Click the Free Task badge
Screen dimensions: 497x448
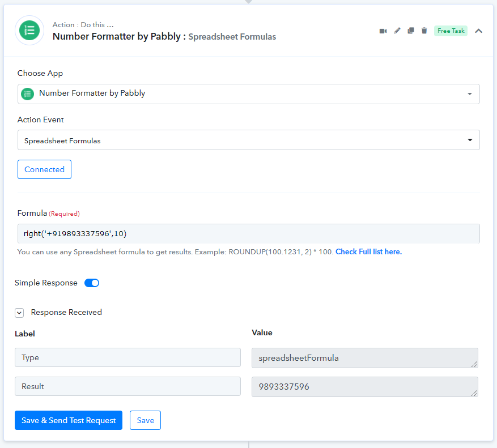(451, 31)
